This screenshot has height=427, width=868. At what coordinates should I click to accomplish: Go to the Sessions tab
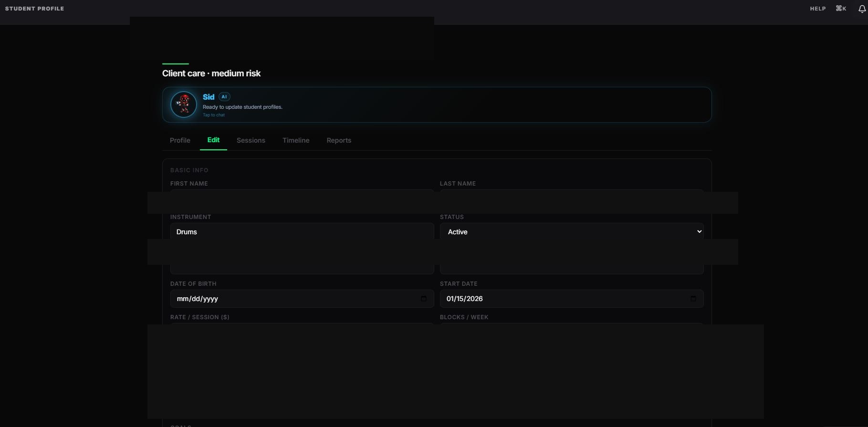point(251,140)
